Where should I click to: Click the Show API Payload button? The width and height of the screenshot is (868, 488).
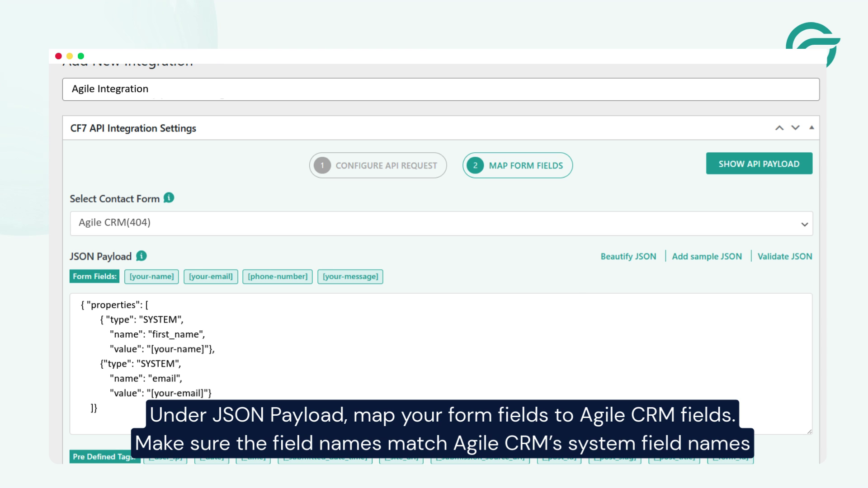click(759, 163)
